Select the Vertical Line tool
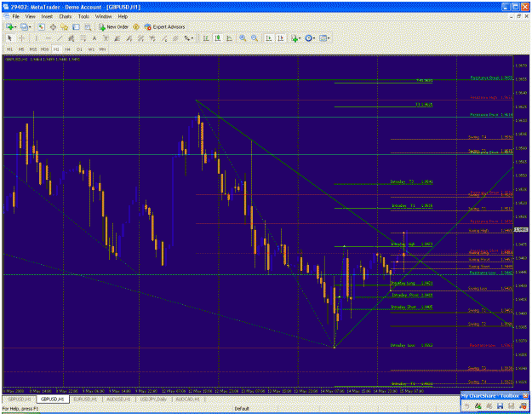This screenshot has height=414, width=532. click(36, 38)
